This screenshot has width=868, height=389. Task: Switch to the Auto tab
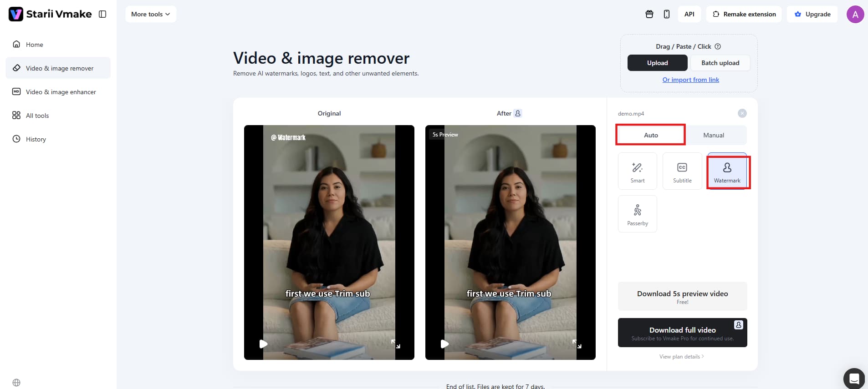click(x=651, y=135)
